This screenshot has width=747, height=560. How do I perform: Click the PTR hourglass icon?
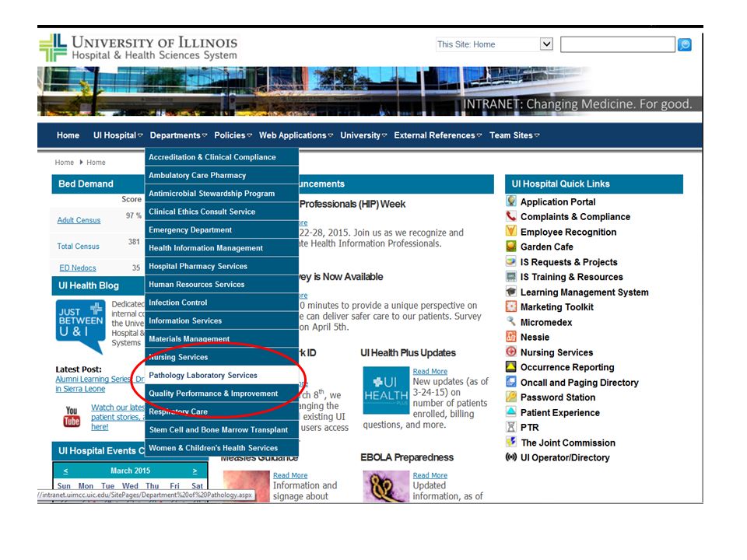click(x=511, y=427)
